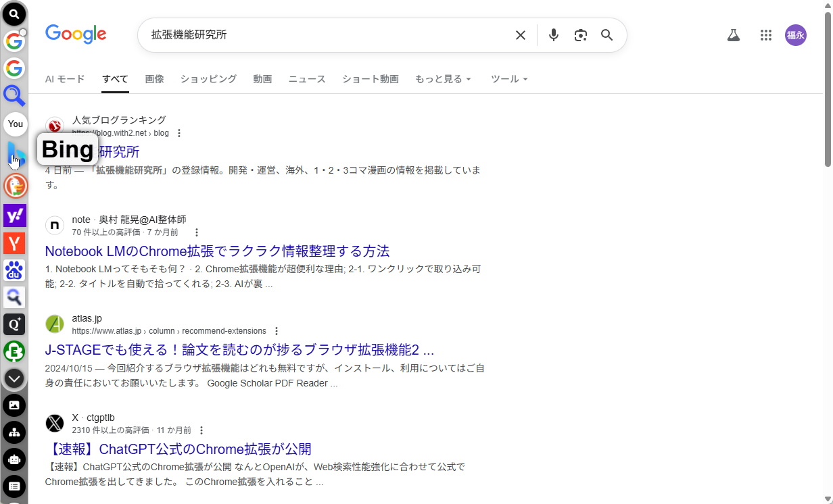Click the X · ctgptlb source name
Image resolution: width=833 pixels, height=504 pixels.
pyautogui.click(x=93, y=418)
